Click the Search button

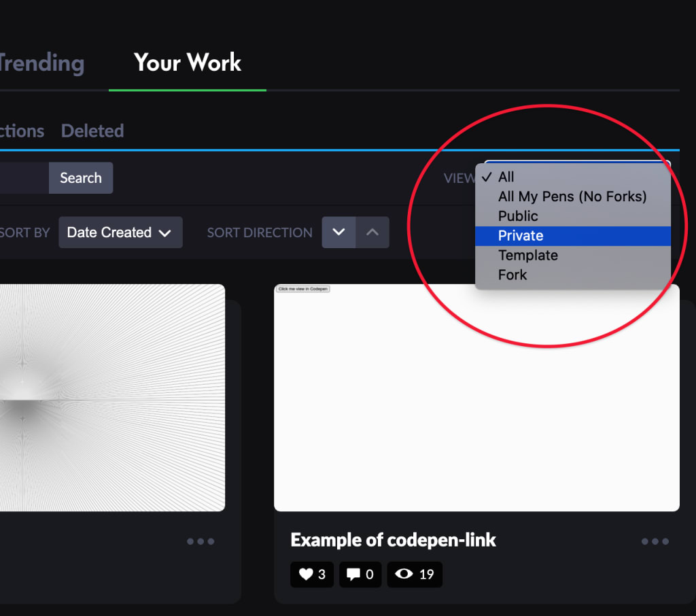81,177
